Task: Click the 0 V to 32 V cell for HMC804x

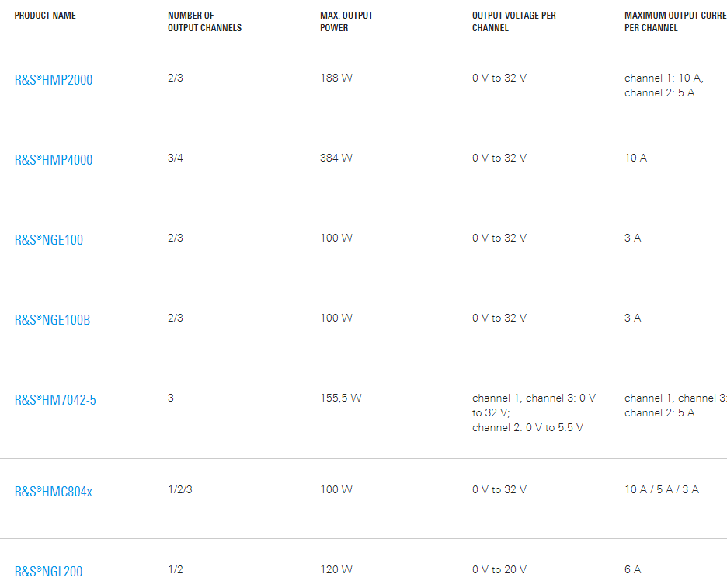Action: click(x=499, y=489)
